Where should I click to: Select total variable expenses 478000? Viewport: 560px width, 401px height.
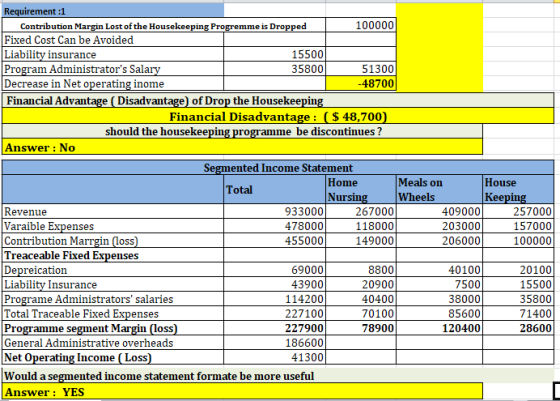tap(274, 226)
